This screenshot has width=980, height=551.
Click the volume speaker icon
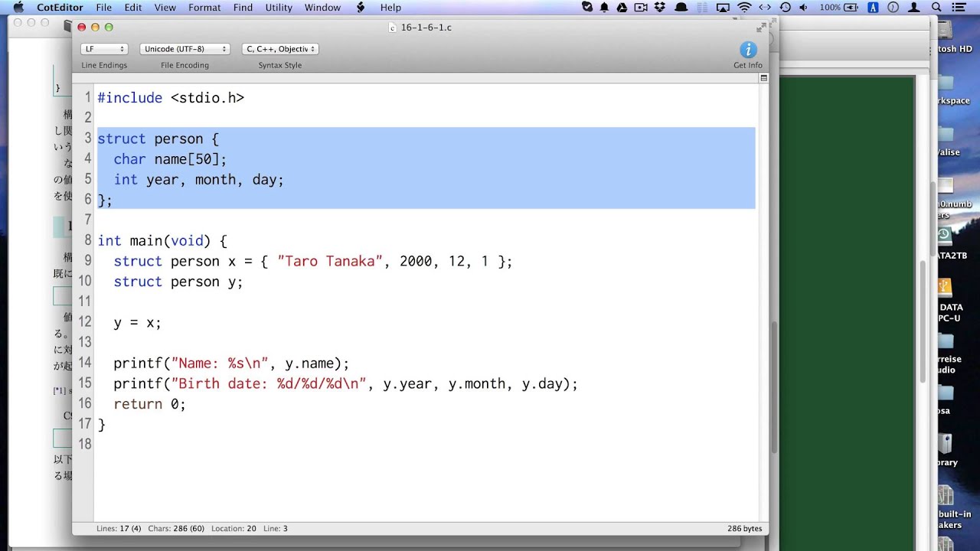tap(804, 7)
